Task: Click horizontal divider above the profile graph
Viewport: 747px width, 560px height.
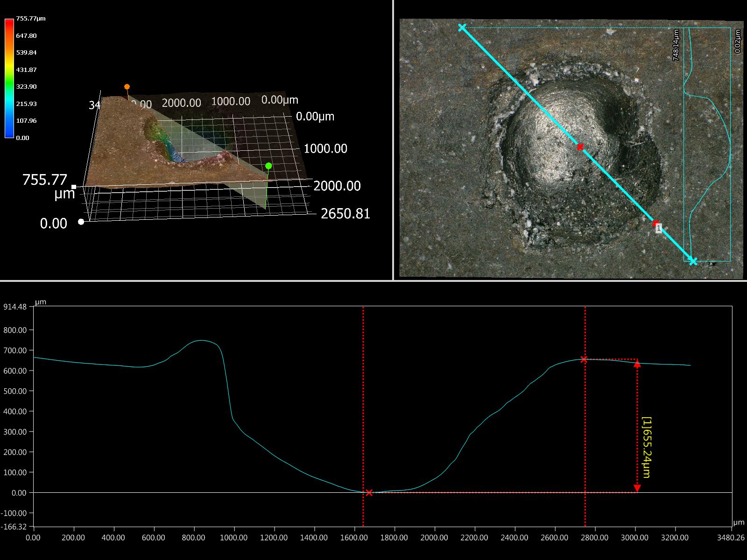Action: (373, 280)
